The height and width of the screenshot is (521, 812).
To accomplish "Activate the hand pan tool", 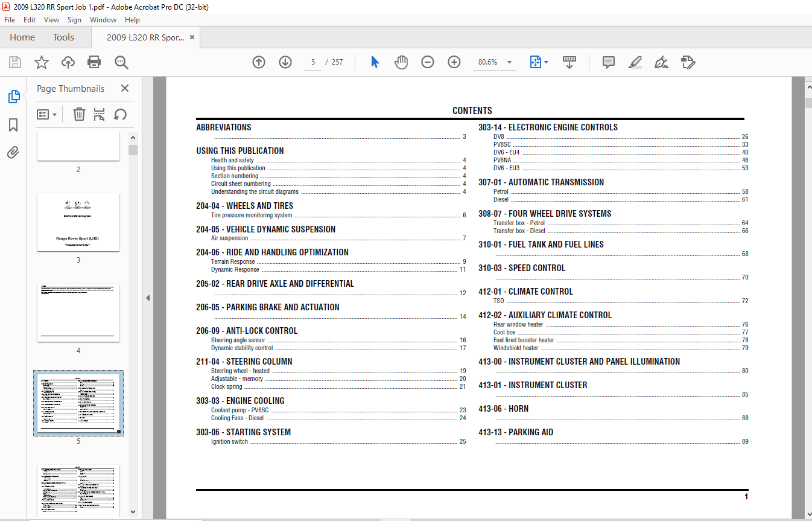I will (401, 62).
